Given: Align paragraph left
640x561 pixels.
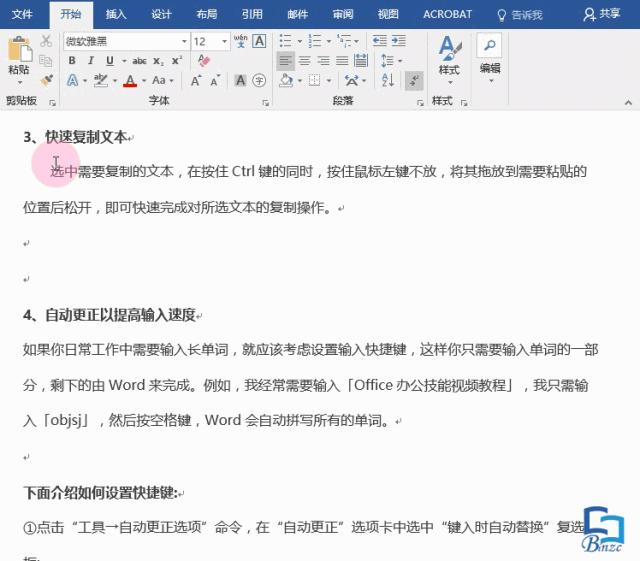Looking at the screenshot, I should coord(285,61).
